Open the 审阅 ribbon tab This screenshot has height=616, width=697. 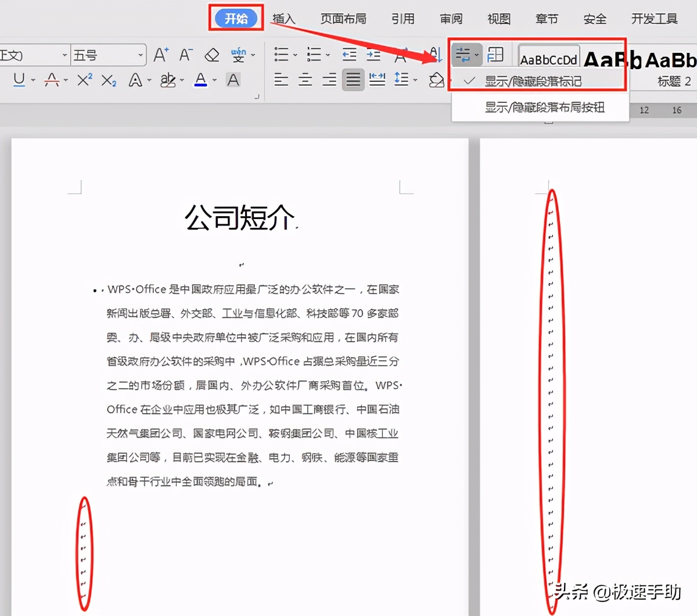[x=451, y=19]
